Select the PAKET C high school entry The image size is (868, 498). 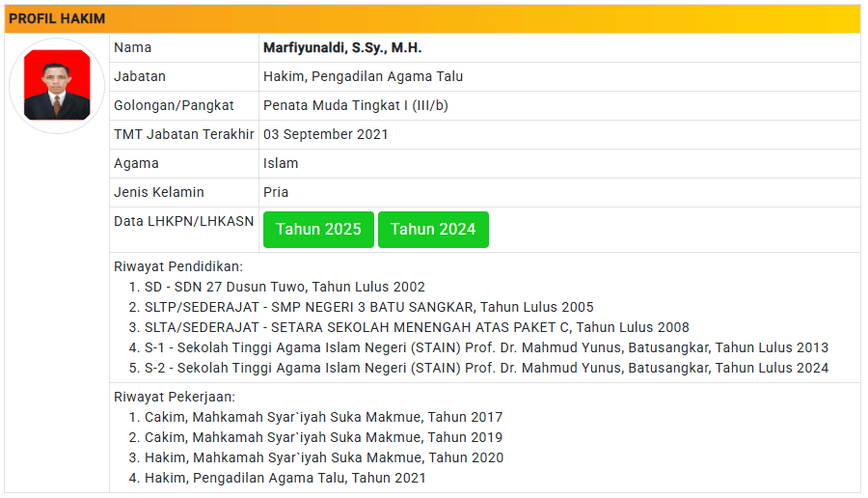417,327
